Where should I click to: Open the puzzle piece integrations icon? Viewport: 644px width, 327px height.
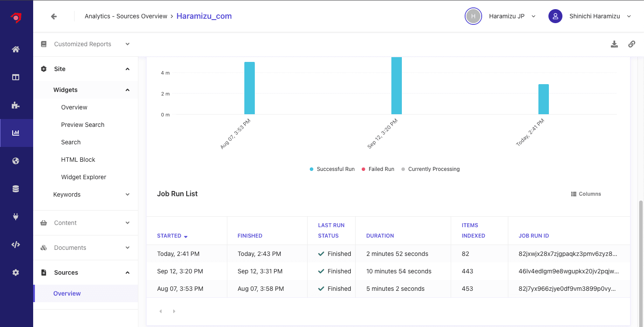[16, 105]
